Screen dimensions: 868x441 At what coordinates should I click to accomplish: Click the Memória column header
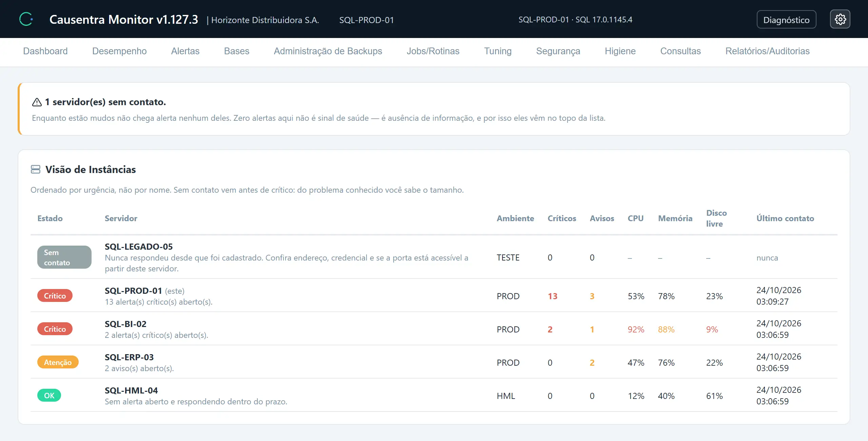click(675, 218)
